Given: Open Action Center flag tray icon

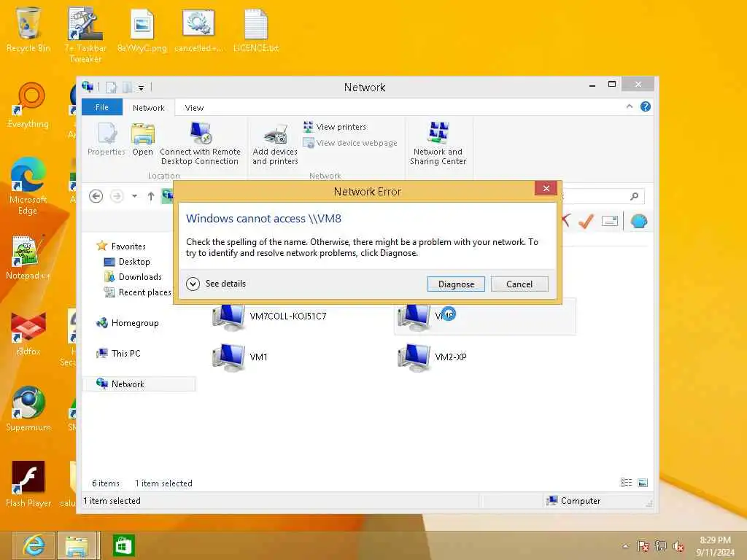Looking at the screenshot, I should (643, 546).
